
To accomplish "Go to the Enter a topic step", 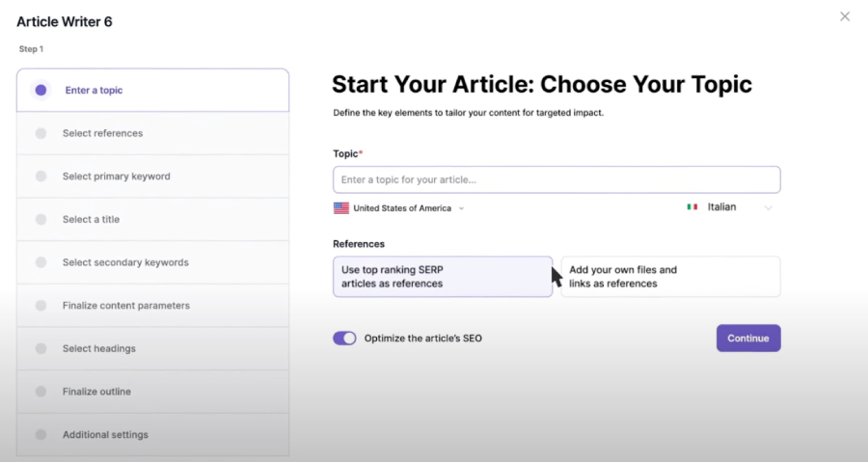I will click(x=152, y=91).
